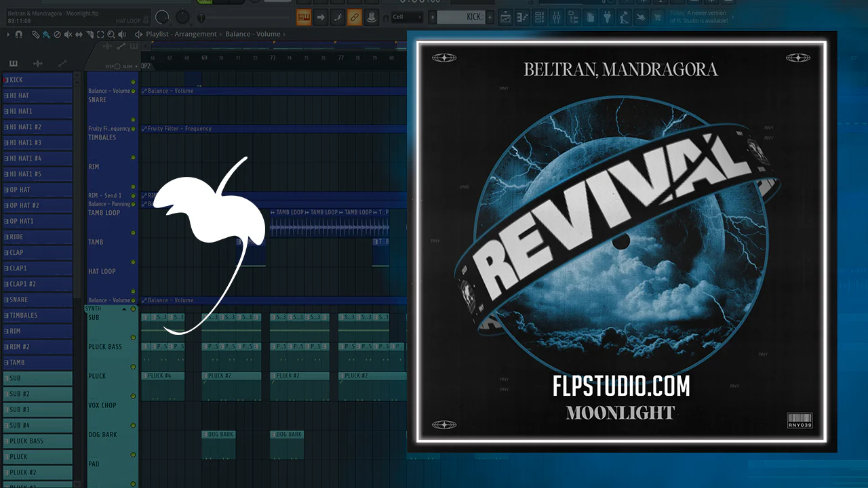
Task: Jump to bar 73 on the timeline
Action: click(x=273, y=58)
